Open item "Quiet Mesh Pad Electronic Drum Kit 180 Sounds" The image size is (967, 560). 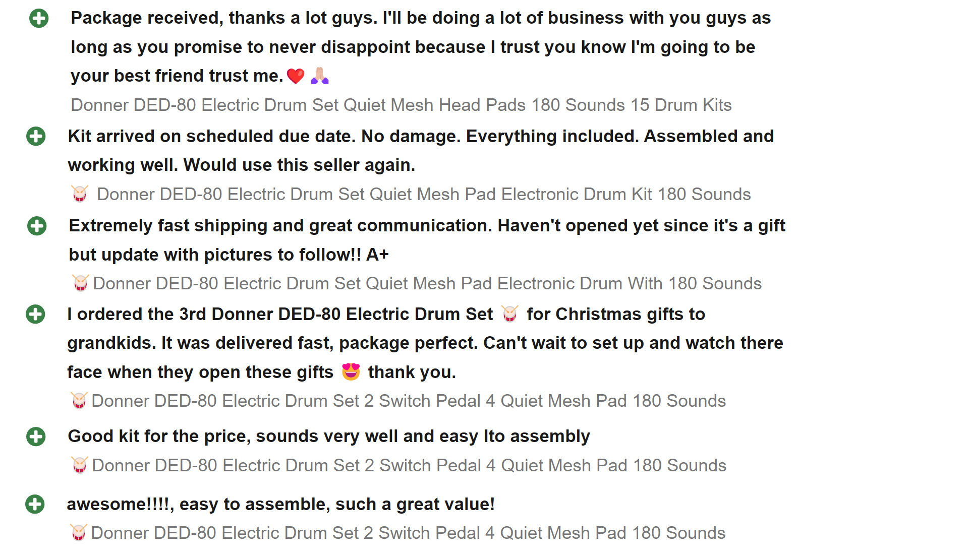pyautogui.click(x=424, y=194)
